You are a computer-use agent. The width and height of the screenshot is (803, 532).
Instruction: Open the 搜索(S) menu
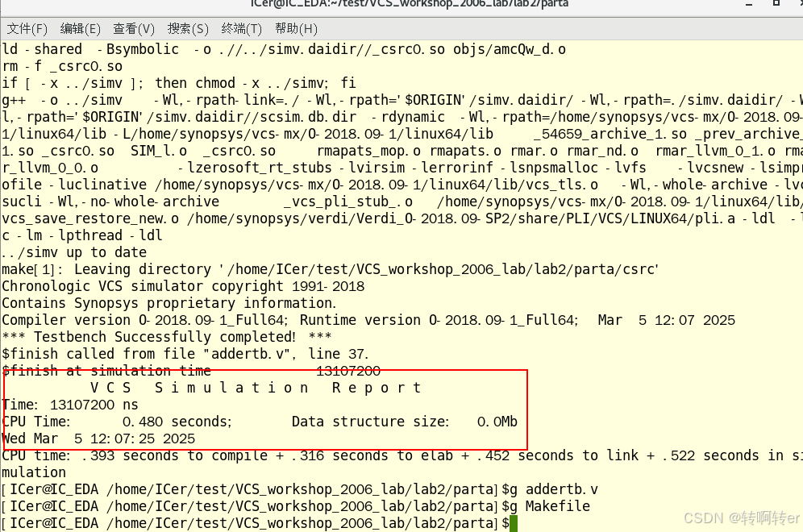coord(184,28)
